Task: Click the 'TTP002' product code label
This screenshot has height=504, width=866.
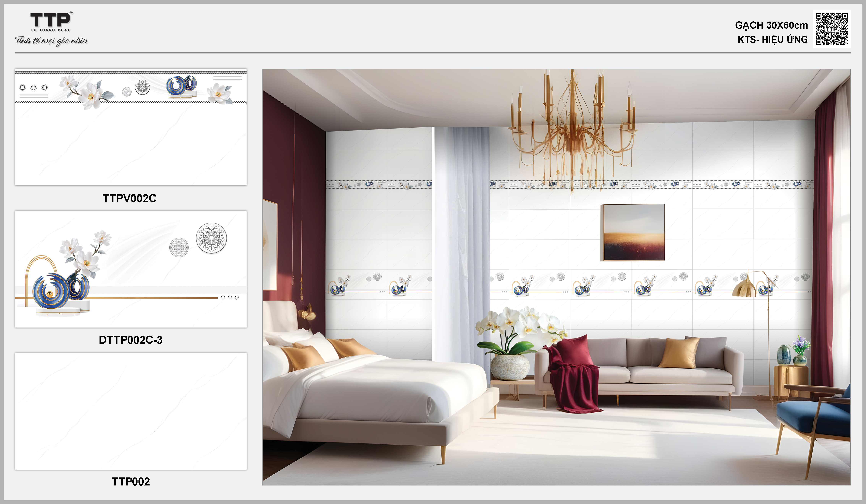Action: coord(131,482)
